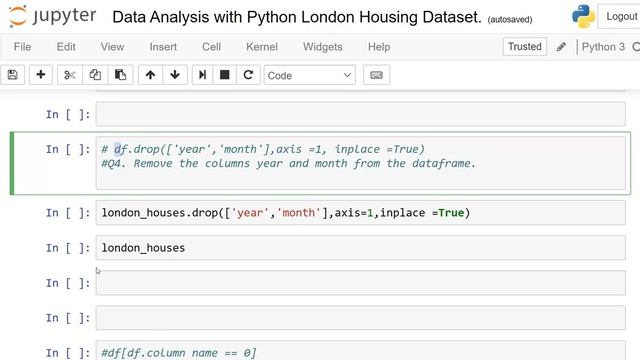Paste cells below icon

point(120,75)
